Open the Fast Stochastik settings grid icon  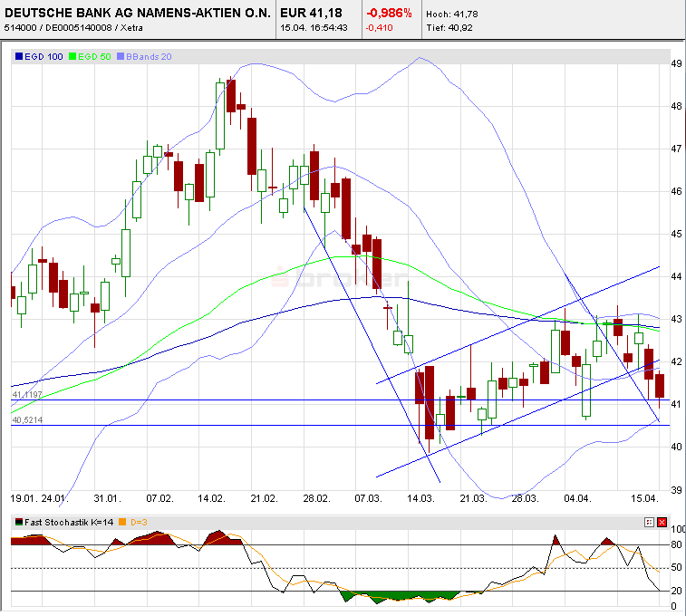click(649, 522)
